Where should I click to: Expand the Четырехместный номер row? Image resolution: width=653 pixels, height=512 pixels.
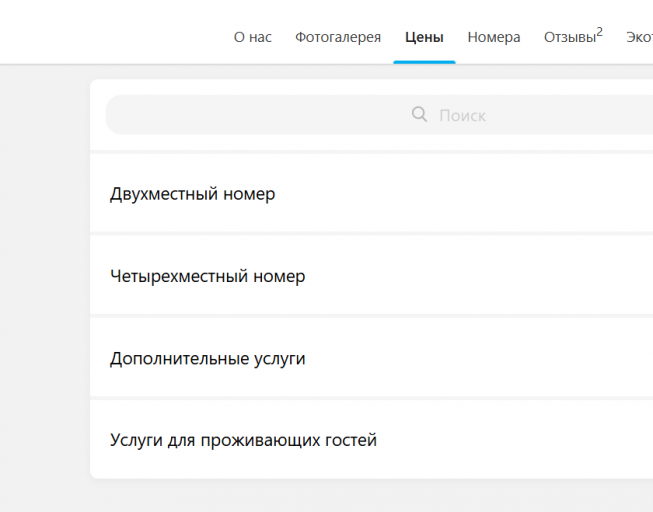(371, 276)
